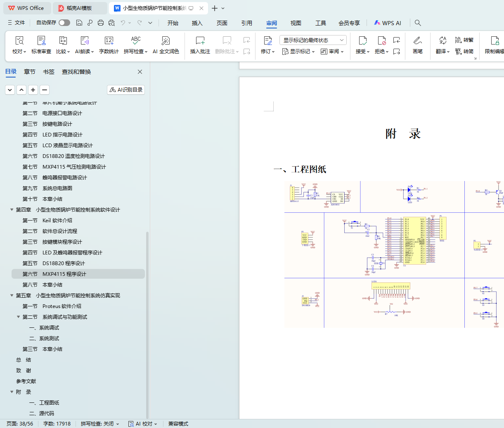Click the print icon in quick toolbar

point(101,23)
